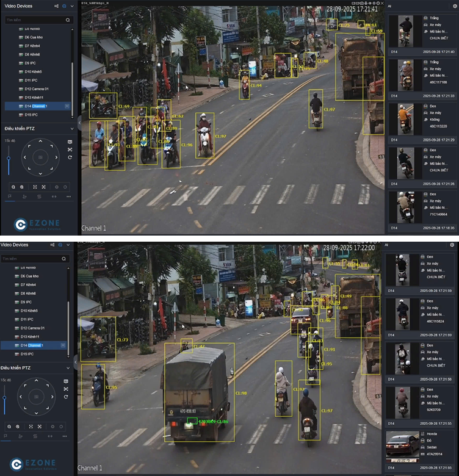Screen dimensions: 459x476
Task: Click search magnifier in the 17:21:41 window
Action: click(x=68, y=20)
